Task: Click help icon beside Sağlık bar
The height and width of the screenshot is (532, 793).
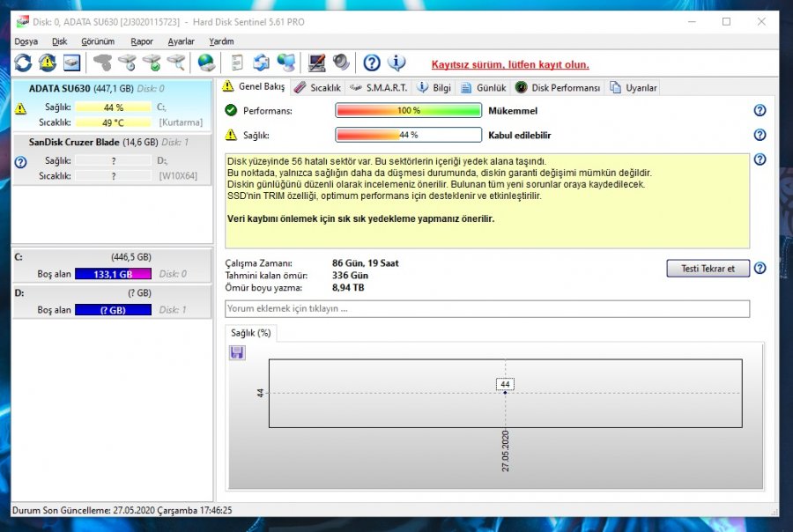Action: coord(760,135)
